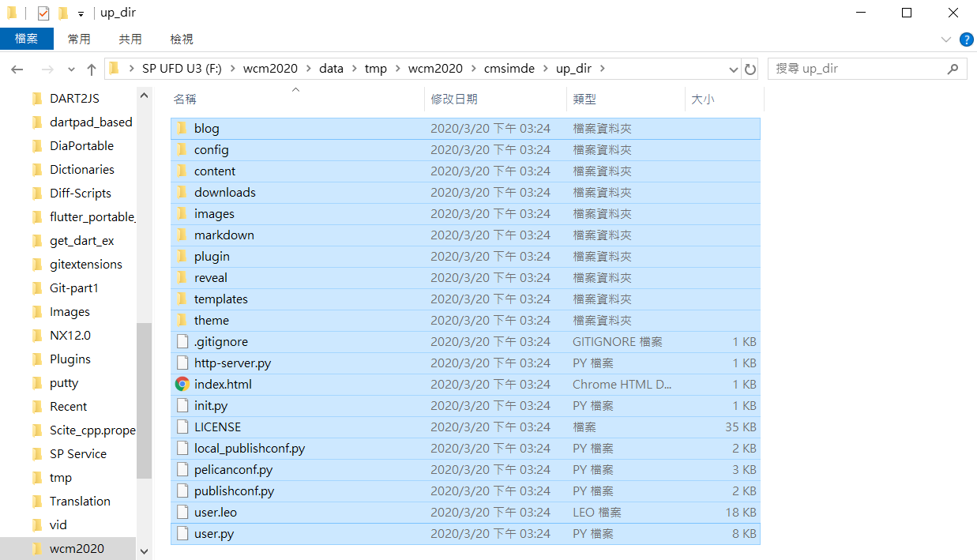Viewport: 977px width, 560px height.
Task: Go up one folder level with Up arrow
Action: (92, 70)
